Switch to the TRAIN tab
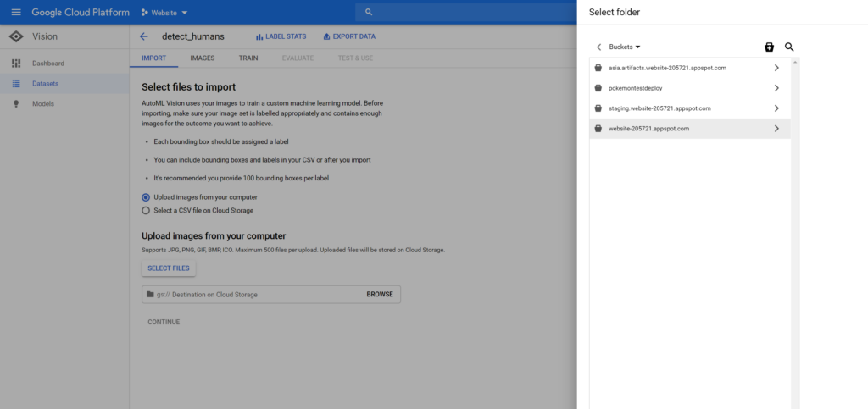 point(248,58)
